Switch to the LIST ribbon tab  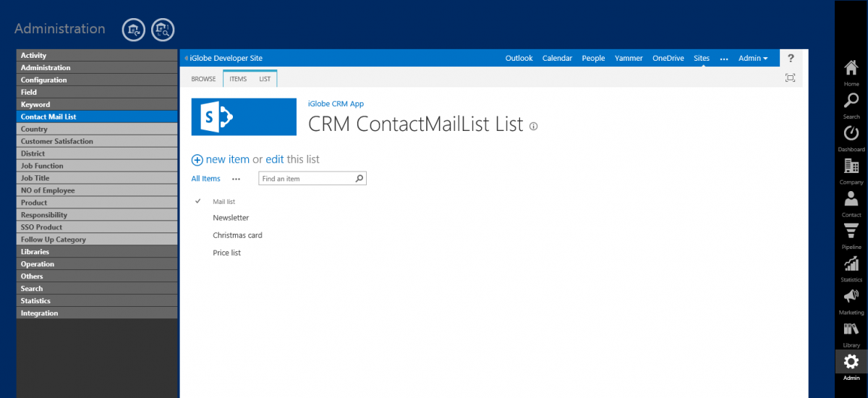pos(265,79)
